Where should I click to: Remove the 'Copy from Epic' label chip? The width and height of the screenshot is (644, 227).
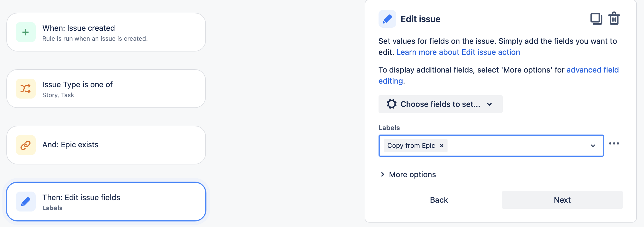442,146
